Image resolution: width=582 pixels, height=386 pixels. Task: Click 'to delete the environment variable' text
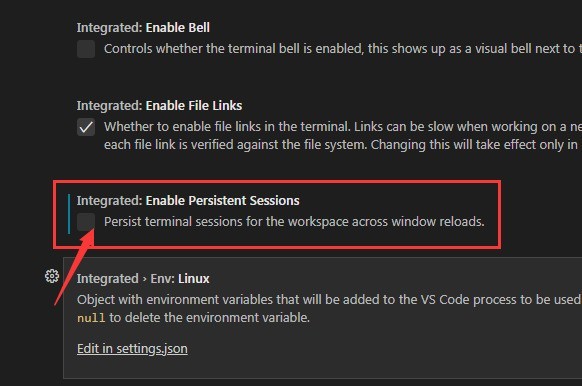(x=209, y=318)
